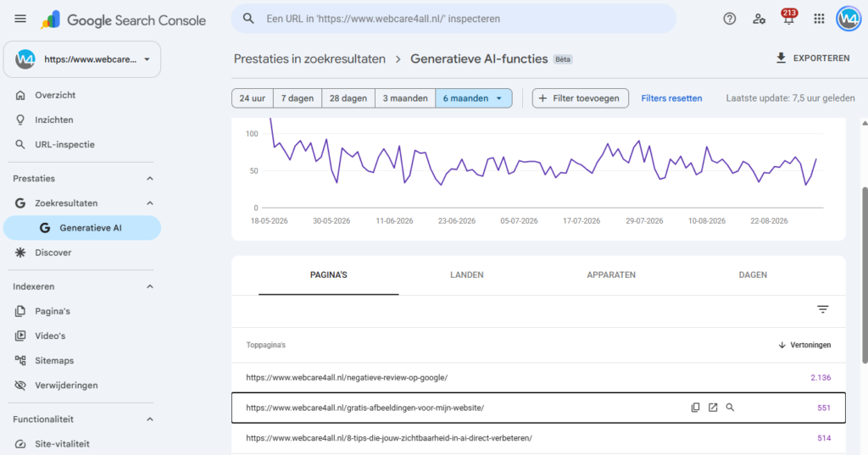Click the Inzichten lightbulb icon
Image resolution: width=868 pixels, height=455 pixels.
pos(20,119)
